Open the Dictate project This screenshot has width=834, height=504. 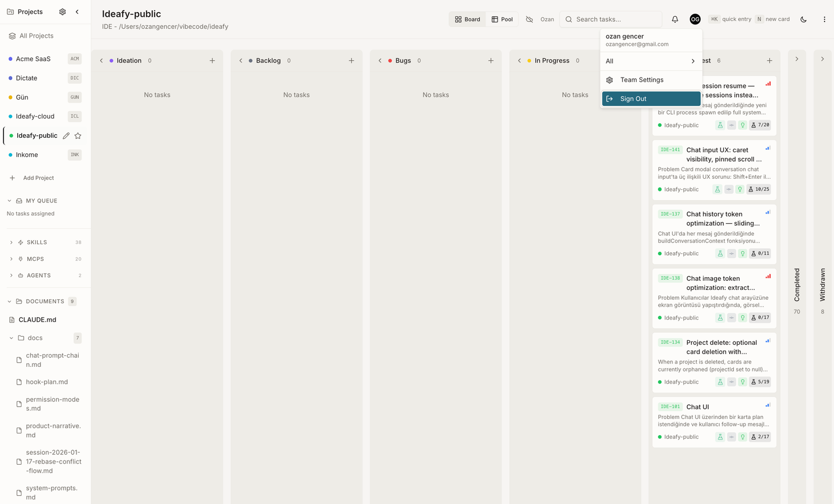[45, 78]
